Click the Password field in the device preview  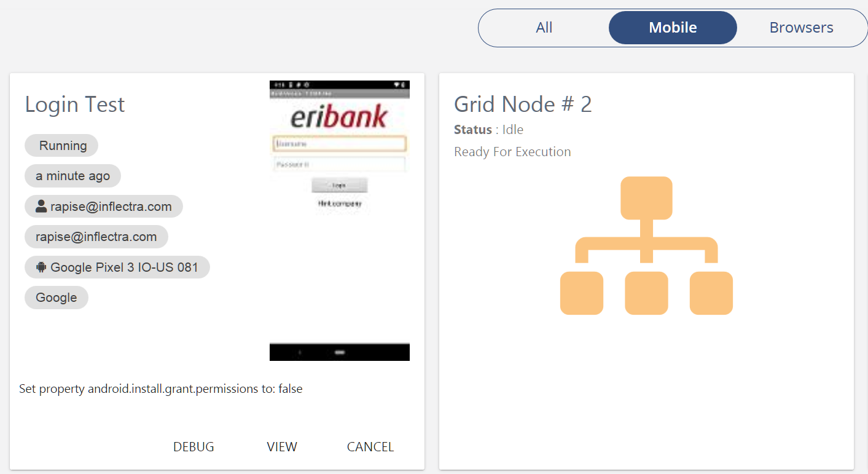339,164
